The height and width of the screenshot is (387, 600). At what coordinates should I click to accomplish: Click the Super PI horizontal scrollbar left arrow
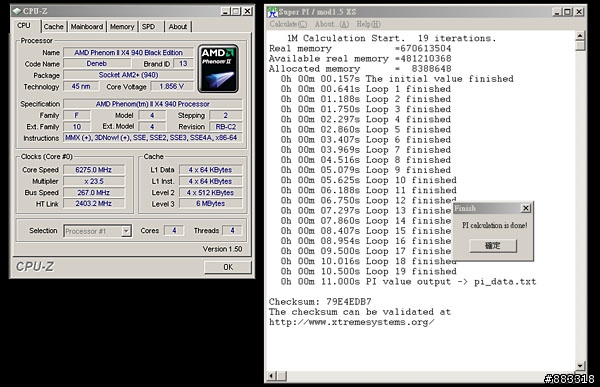coord(271,376)
